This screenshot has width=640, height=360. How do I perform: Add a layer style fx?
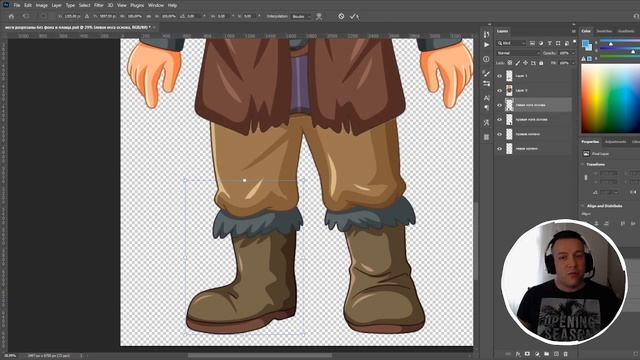click(518, 354)
